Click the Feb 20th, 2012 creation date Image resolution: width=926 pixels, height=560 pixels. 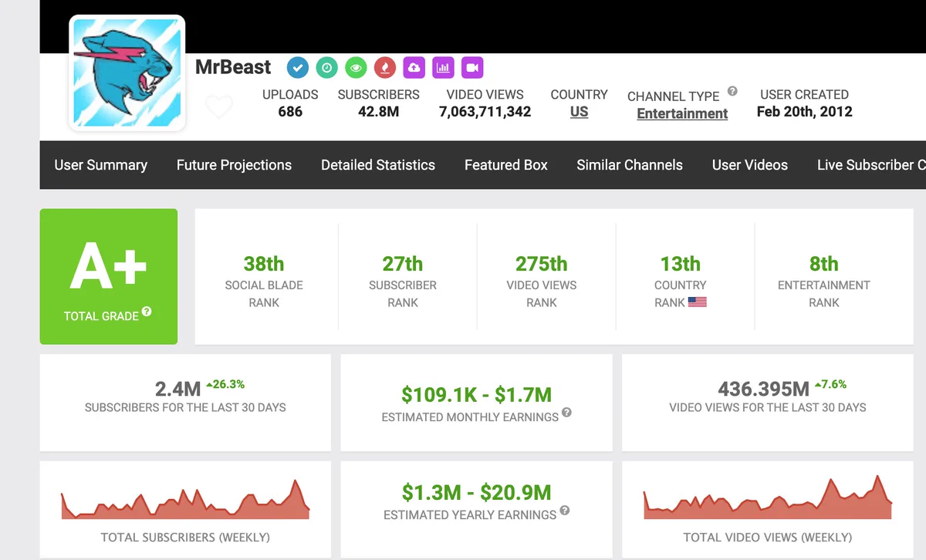click(x=805, y=112)
